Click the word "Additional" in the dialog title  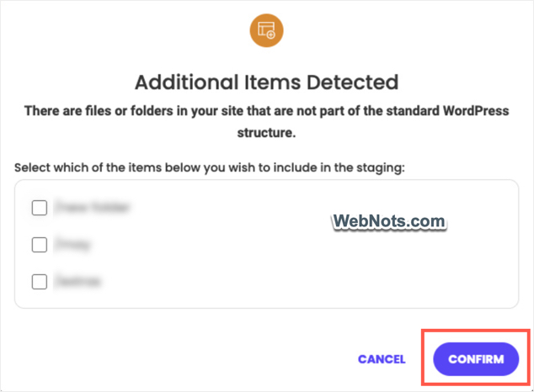coord(179,82)
